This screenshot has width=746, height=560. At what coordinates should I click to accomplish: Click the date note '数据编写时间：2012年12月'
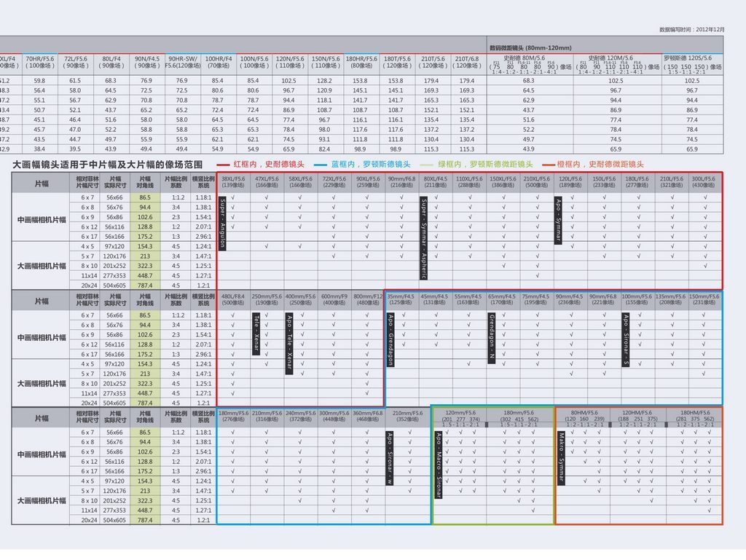pos(692,29)
